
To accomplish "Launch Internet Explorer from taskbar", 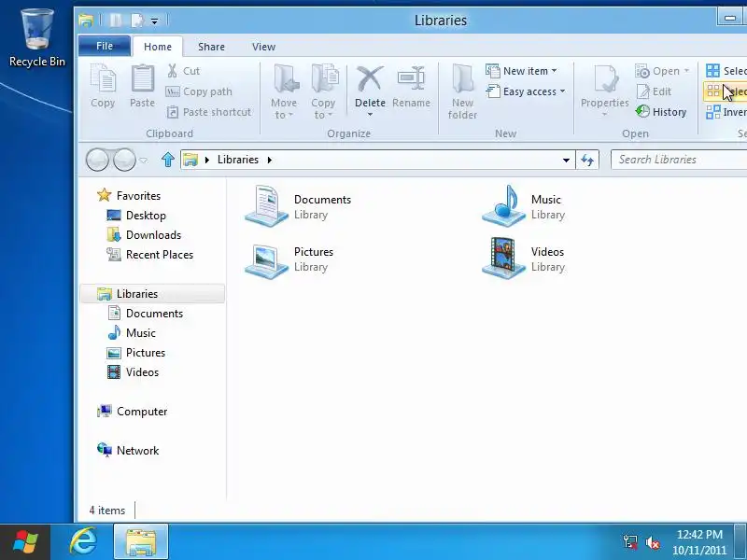I will pyautogui.click(x=83, y=542).
